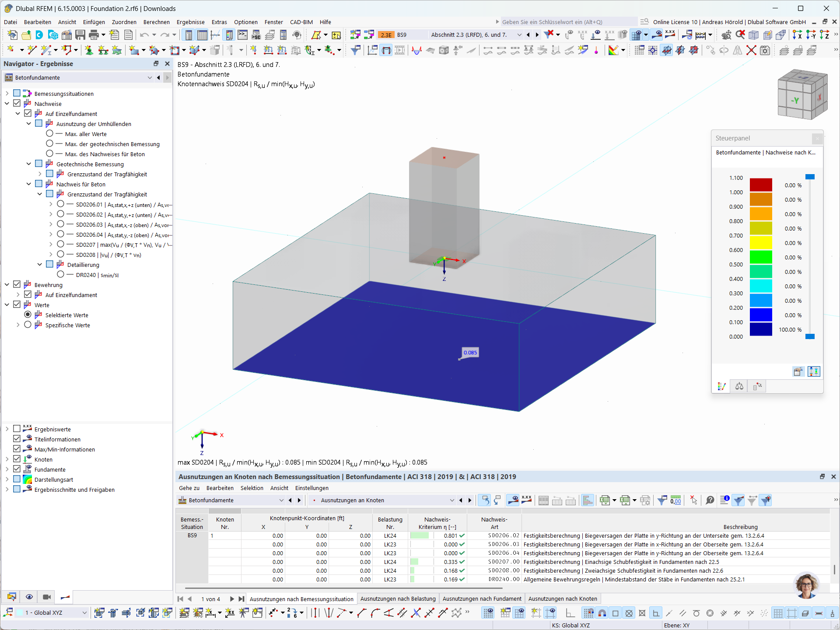This screenshot has height=630, width=840.
Task: Click the table's vertical scrollbar
Action: coord(834,569)
